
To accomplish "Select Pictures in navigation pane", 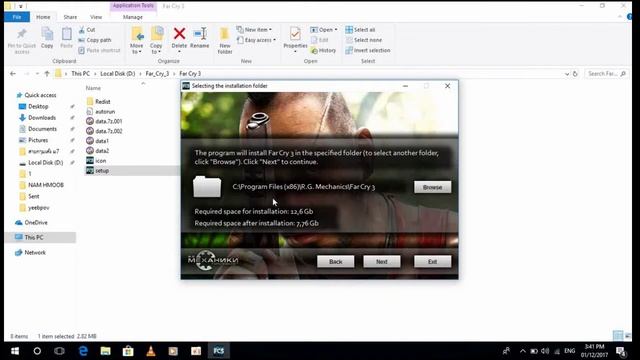I will point(38,140).
